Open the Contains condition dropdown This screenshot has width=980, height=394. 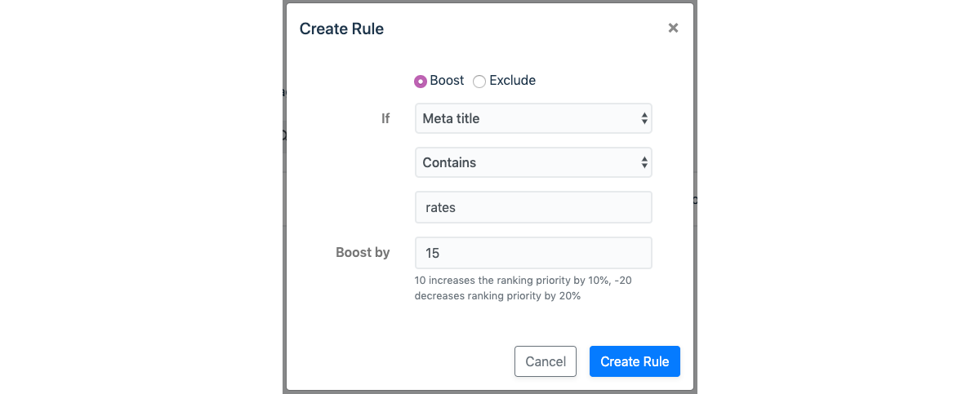click(533, 162)
